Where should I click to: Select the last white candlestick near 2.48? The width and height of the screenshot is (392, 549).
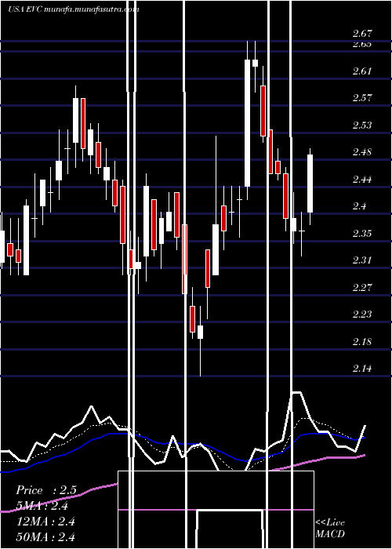click(x=310, y=184)
